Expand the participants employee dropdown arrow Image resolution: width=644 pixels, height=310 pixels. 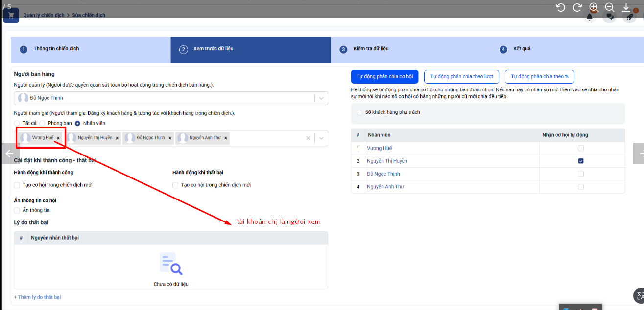(x=321, y=138)
